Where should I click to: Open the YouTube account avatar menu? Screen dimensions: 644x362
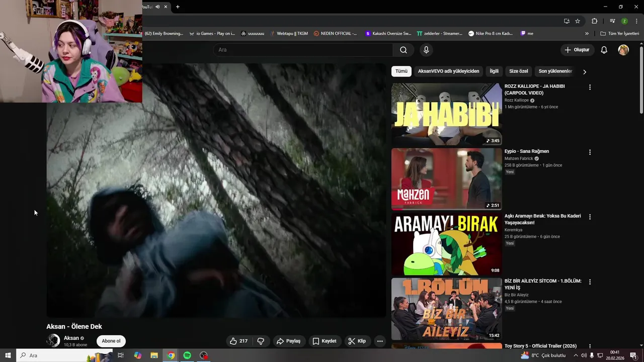pyautogui.click(x=623, y=50)
